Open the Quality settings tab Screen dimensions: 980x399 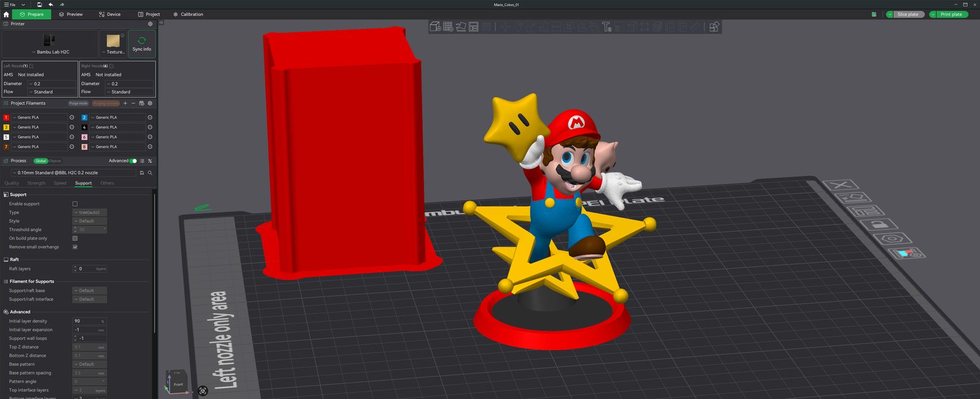click(12, 183)
